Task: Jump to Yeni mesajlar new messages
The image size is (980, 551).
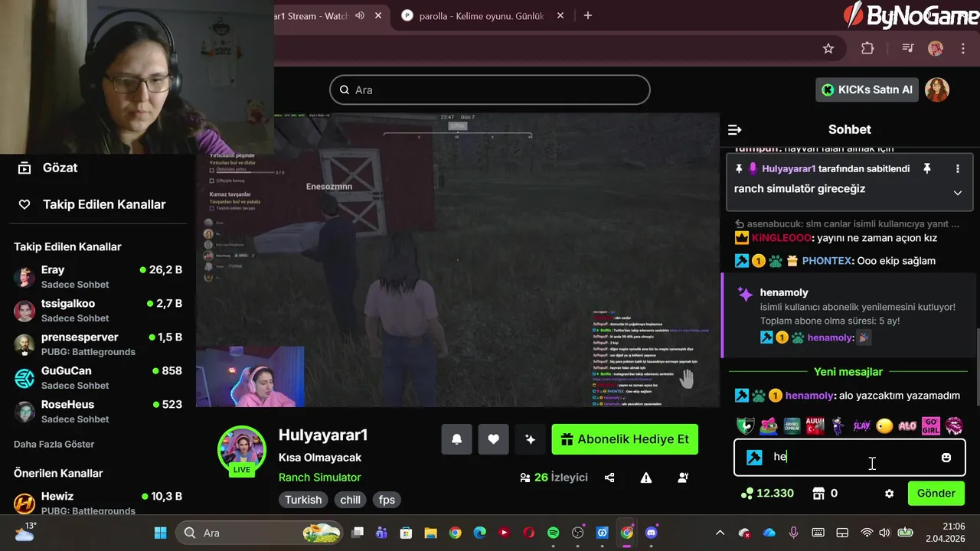Action: (848, 372)
